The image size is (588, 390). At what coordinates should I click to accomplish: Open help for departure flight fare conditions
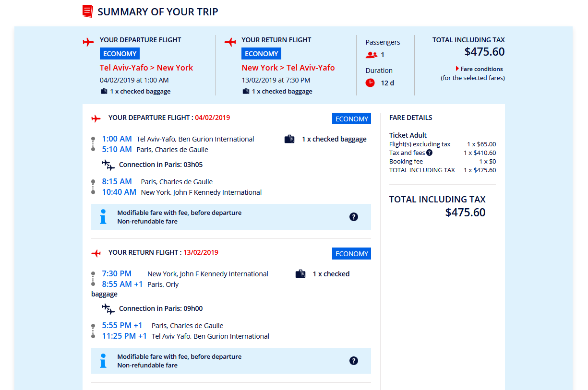pos(354,217)
